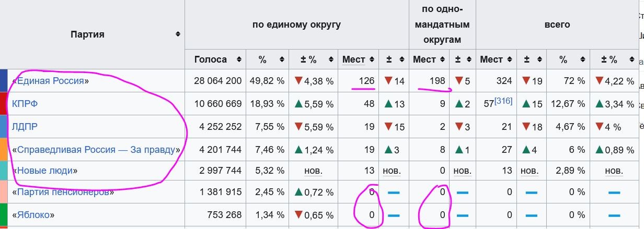The height and width of the screenshot is (229, 644).
Task: Sort by Мест column under всего
Action: pyautogui.click(x=510, y=59)
